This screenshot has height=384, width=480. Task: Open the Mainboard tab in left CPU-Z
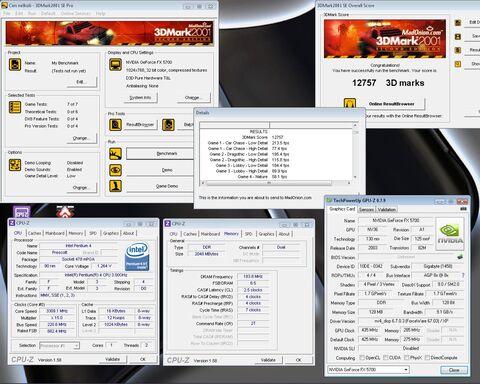55,233
